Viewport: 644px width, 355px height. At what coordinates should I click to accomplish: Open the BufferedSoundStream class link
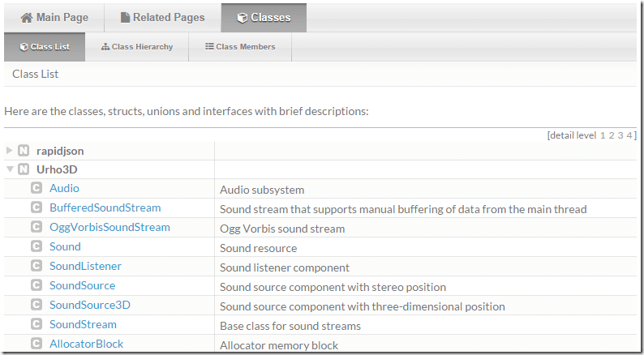105,207
